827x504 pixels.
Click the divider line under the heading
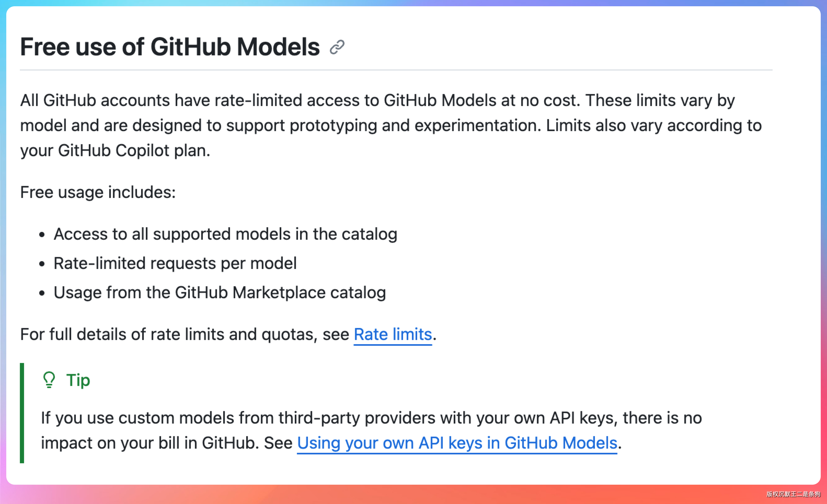click(x=396, y=70)
